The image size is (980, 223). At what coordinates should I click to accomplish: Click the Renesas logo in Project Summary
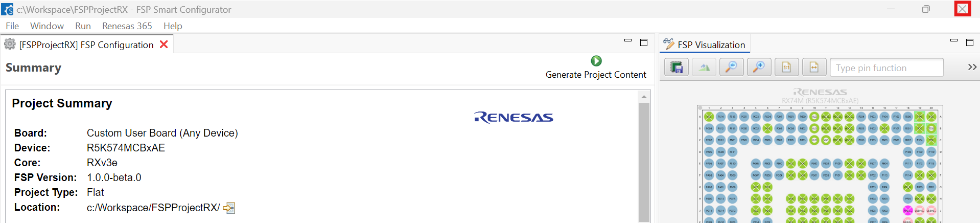click(514, 118)
